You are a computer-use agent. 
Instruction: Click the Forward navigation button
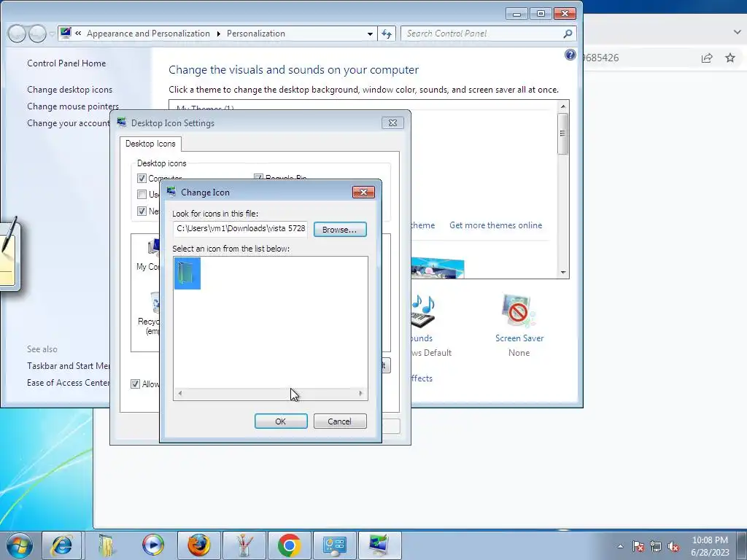38,34
